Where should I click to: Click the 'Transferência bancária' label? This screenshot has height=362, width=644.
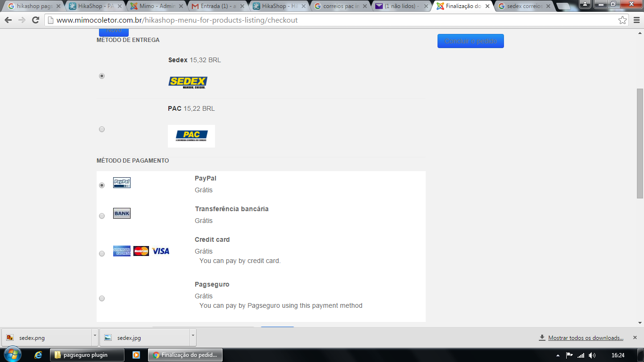(x=232, y=209)
